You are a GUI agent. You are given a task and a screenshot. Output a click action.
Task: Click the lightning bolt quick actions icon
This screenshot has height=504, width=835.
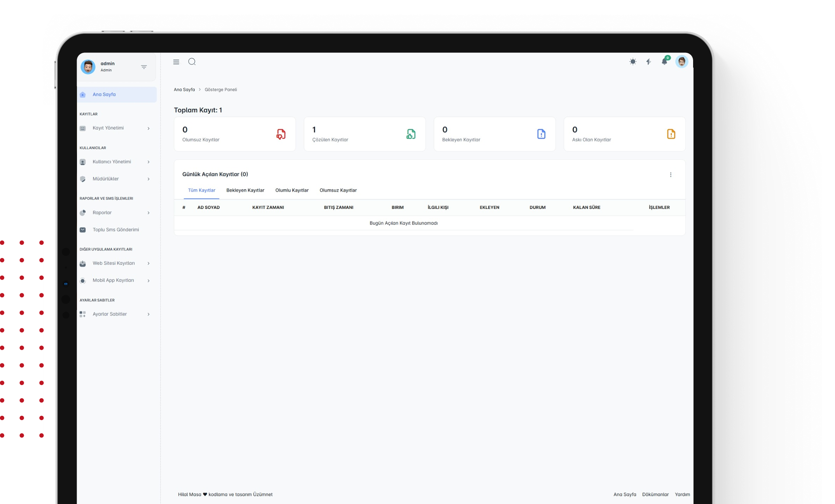click(x=648, y=62)
